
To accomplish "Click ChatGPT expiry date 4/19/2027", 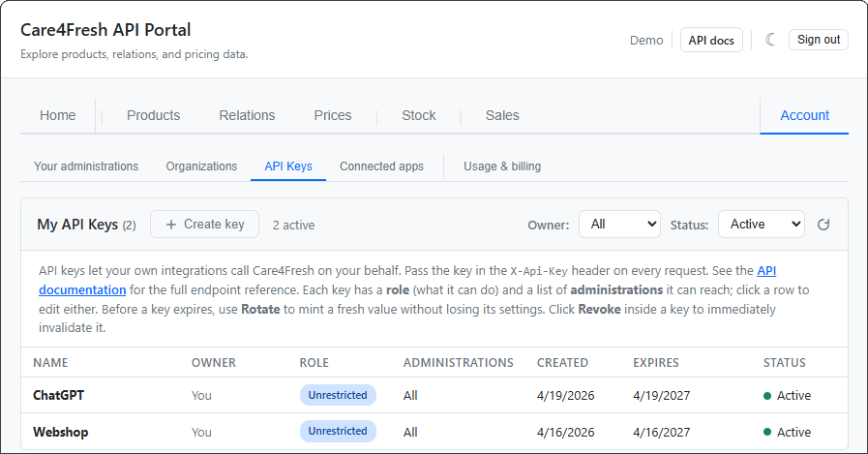I will 662,395.
